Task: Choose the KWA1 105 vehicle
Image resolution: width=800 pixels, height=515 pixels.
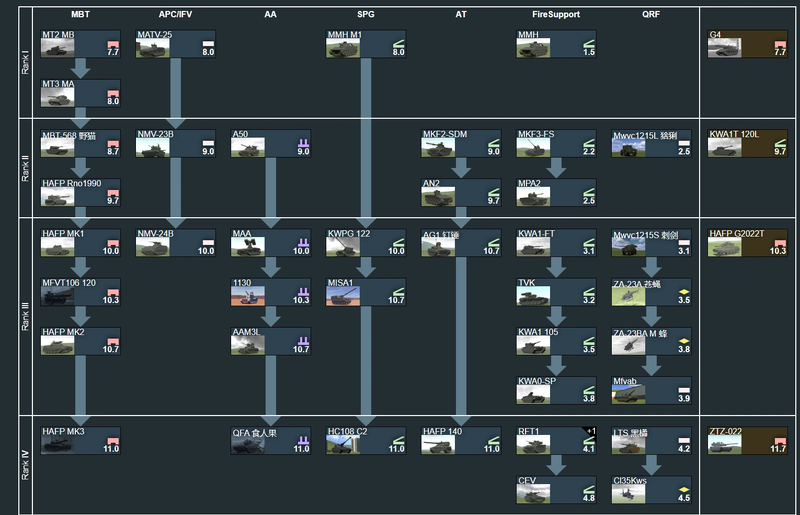Action: pyautogui.click(x=556, y=341)
